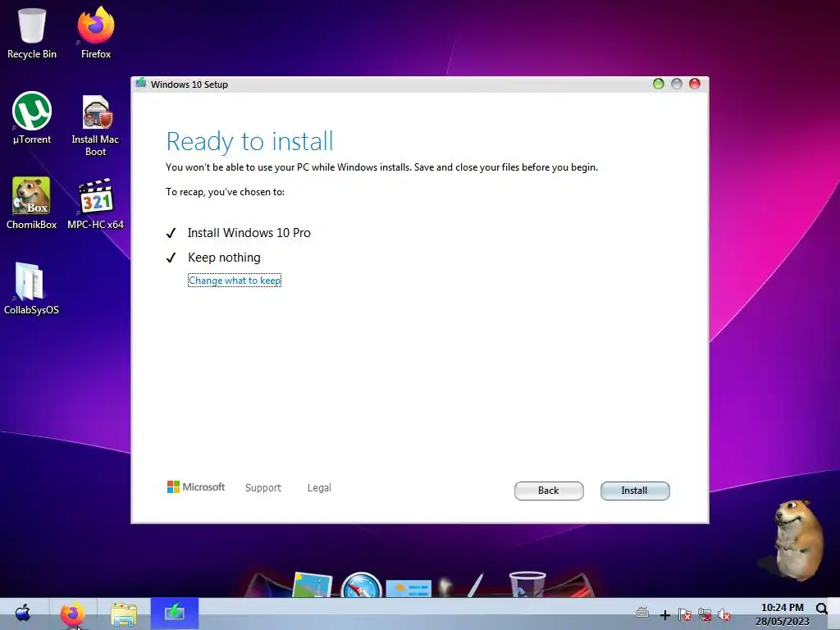Click the Back button
The height and width of the screenshot is (630, 840).
(x=549, y=491)
